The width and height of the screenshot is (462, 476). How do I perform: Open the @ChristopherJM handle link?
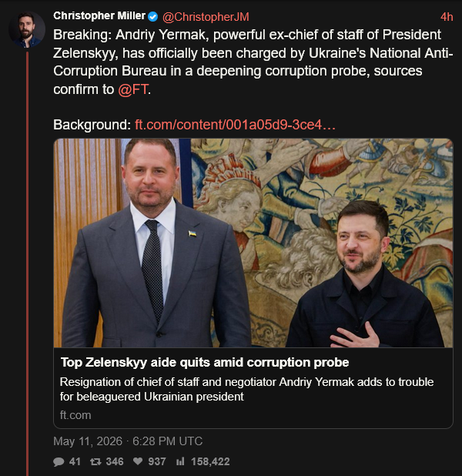[x=206, y=17]
